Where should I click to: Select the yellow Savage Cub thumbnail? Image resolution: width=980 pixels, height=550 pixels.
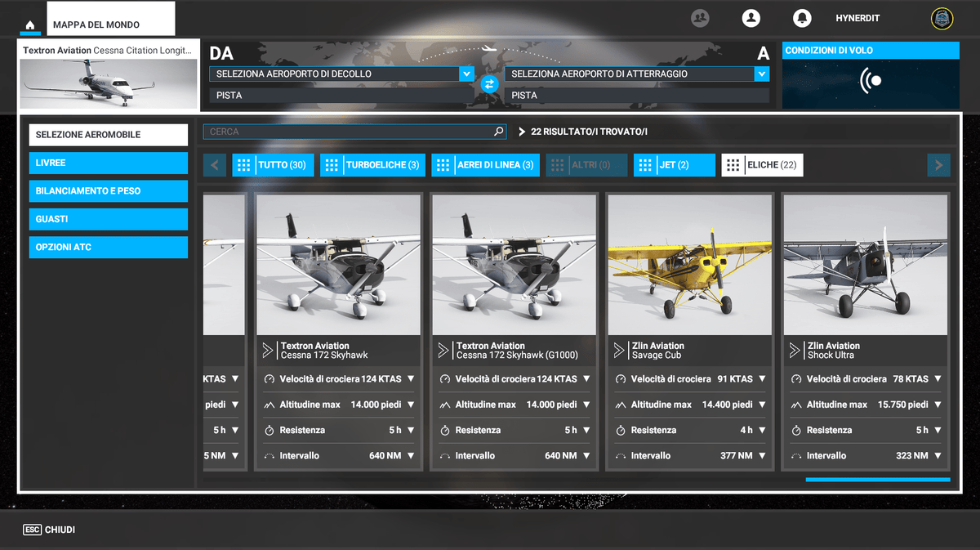(x=690, y=264)
